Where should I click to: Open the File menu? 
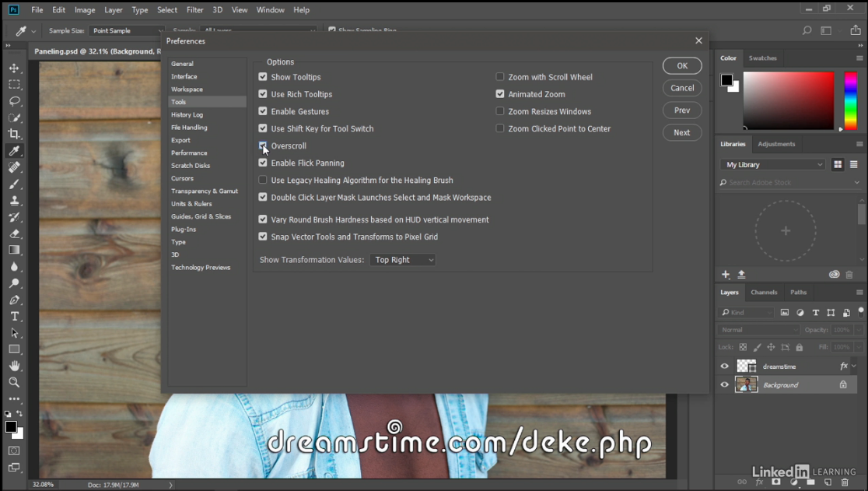(37, 10)
